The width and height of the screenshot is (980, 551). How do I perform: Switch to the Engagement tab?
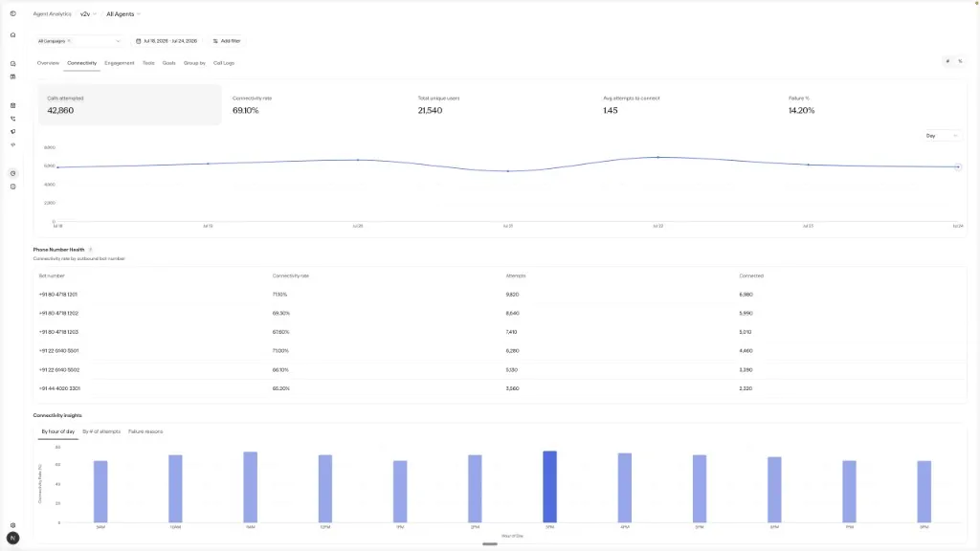[x=120, y=63]
